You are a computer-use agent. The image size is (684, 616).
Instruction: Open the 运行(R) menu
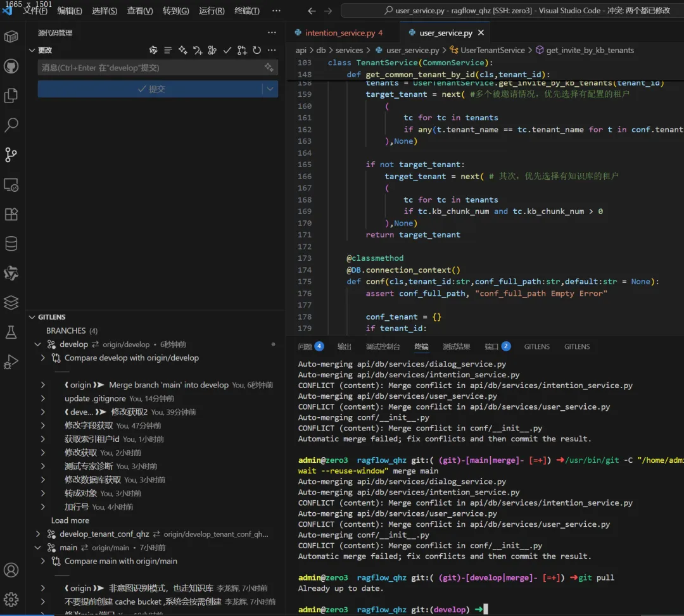click(x=212, y=11)
